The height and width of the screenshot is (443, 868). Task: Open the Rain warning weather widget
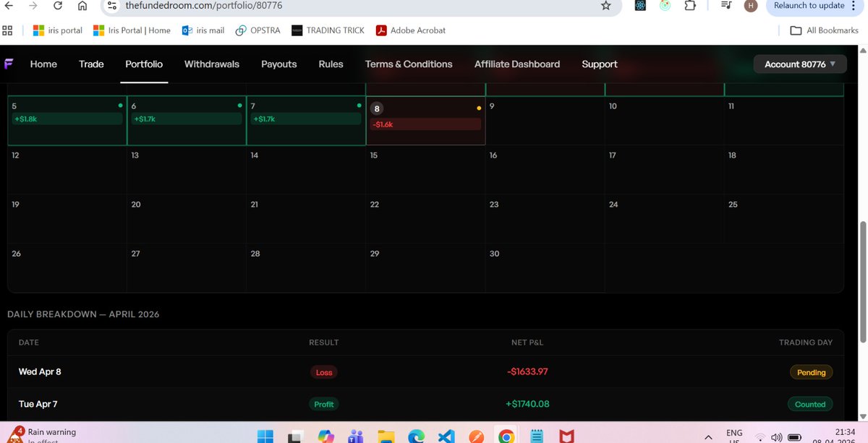[43, 436]
